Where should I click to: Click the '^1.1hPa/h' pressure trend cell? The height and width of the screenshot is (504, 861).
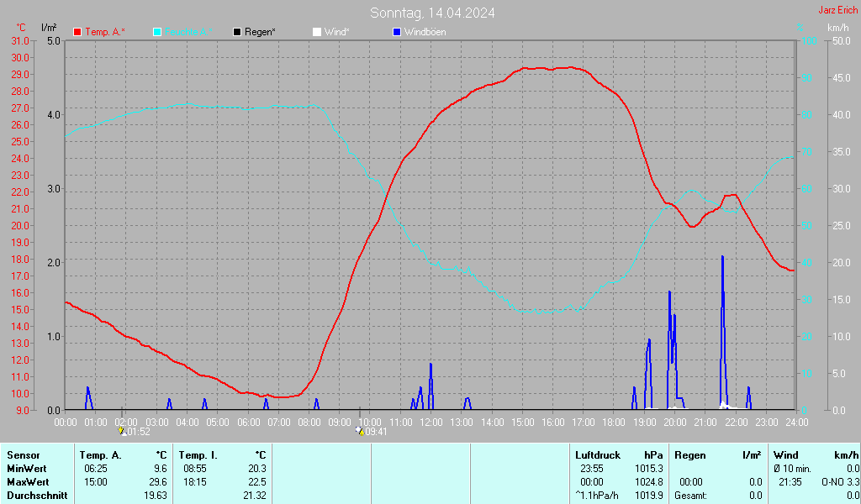point(597,496)
